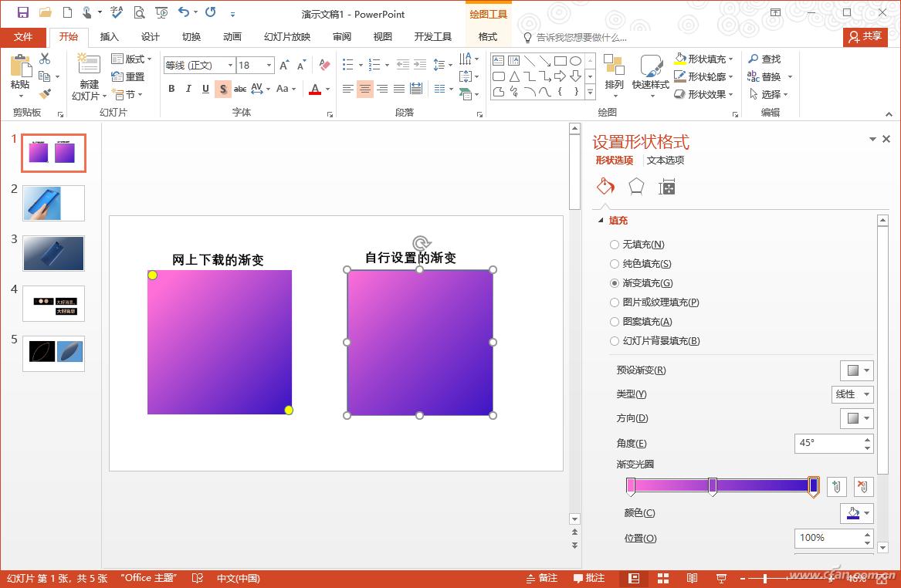Screen dimensions: 901x588
Task: Enable 无填充 for the shape
Action: [x=614, y=244]
